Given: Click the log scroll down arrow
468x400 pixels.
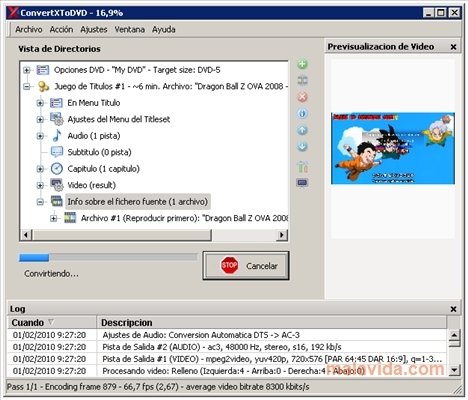Looking at the screenshot, I should pyautogui.click(x=454, y=369).
